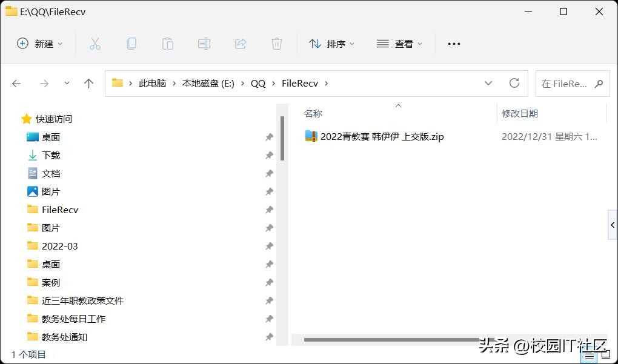Unpin 桌面 from the quick access list
Image resolution: width=618 pixels, height=364 pixels.
tap(270, 137)
